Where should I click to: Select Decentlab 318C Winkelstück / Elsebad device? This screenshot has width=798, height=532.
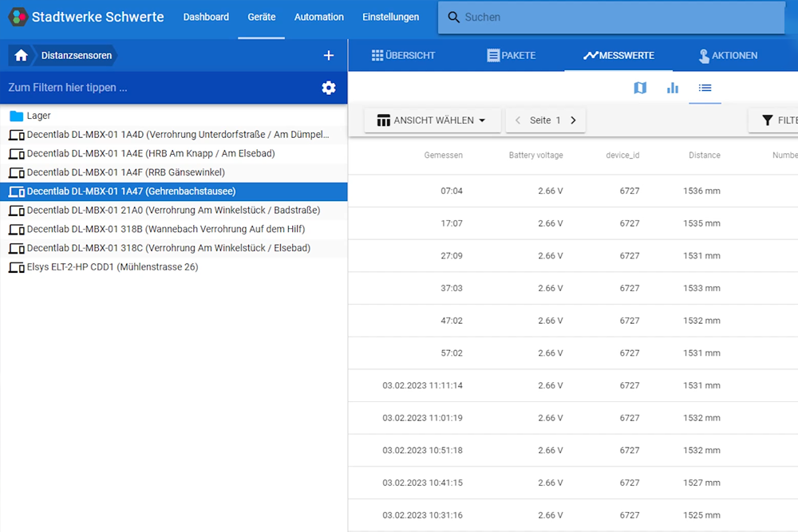coord(173,248)
